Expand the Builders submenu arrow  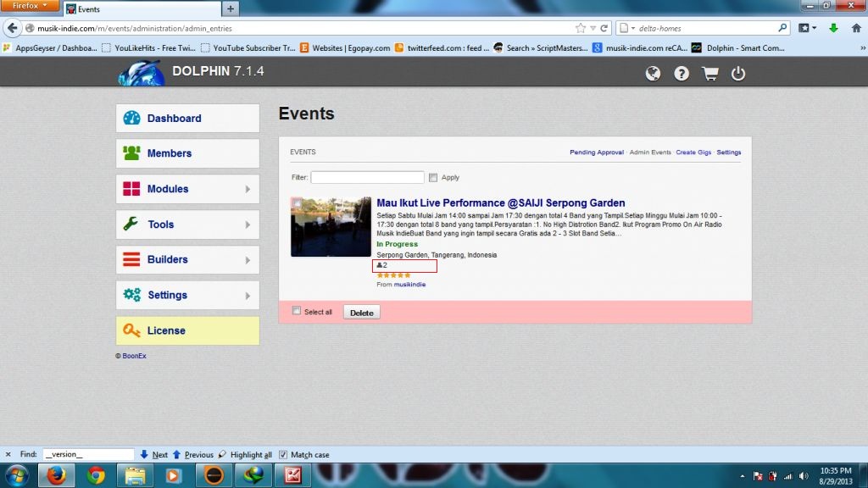coord(248,260)
